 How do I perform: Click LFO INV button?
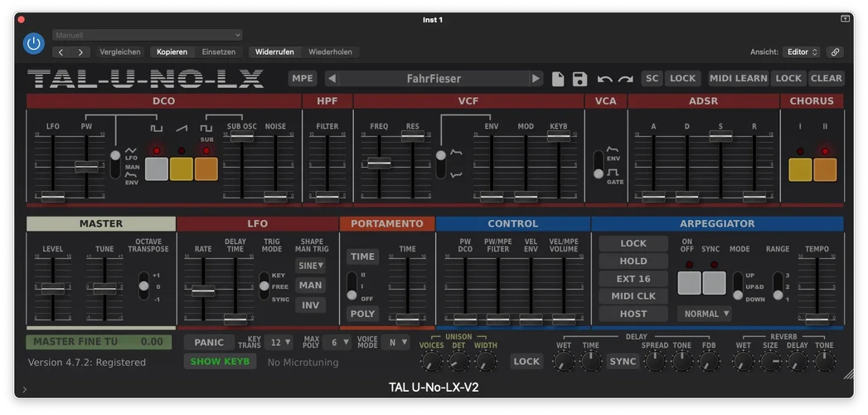tap(311, 305)
